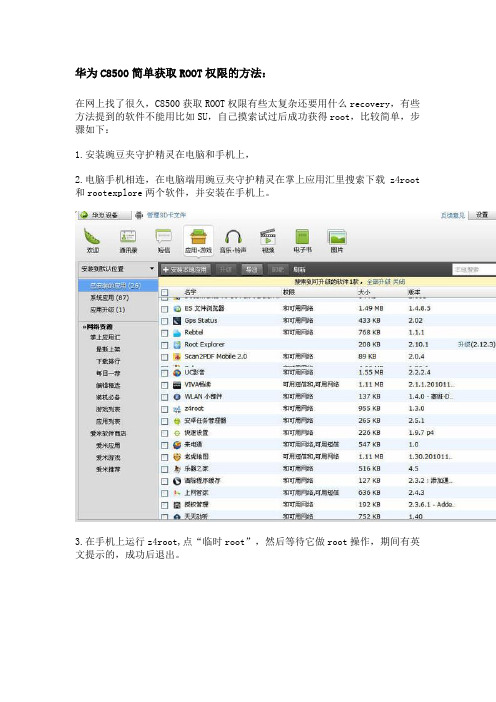Click the Root Explorer app icon
496x702 pixels.
(177, 345)
